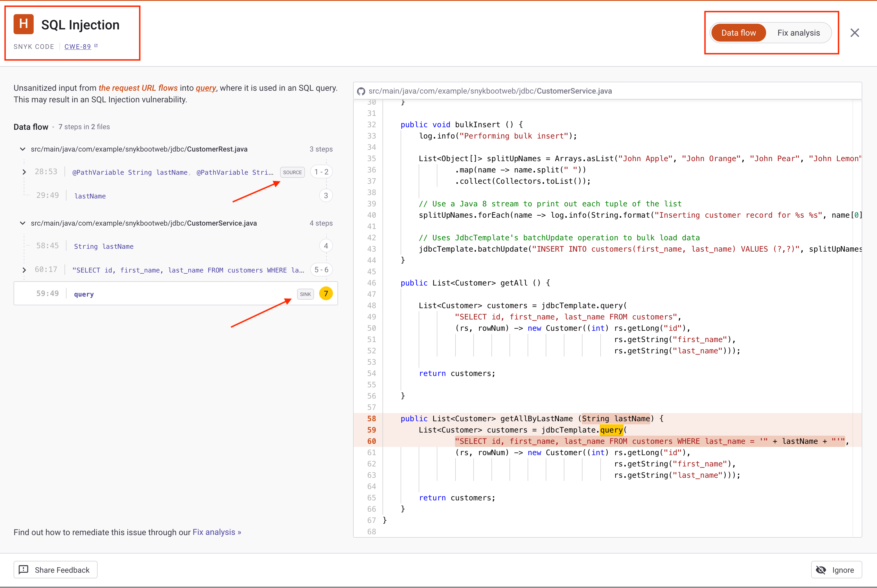This screenshot has width=877, height=588.
Task: Click the SOURCE badge
Action: 292,172
